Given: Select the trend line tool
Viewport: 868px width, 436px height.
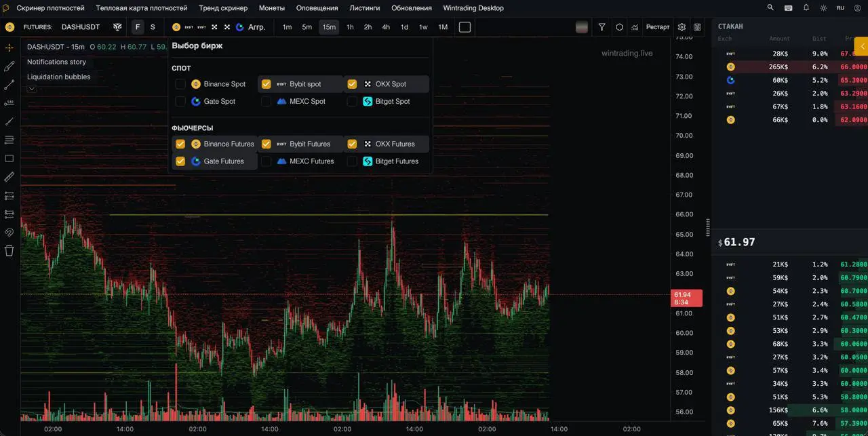Looking at the screenshot, I should pos(9,85).
